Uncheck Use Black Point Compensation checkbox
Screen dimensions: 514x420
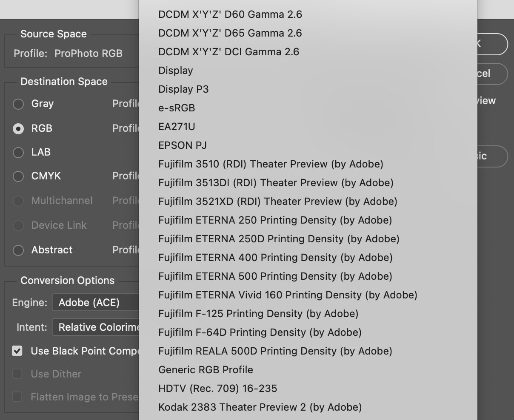tap(17, 351)
